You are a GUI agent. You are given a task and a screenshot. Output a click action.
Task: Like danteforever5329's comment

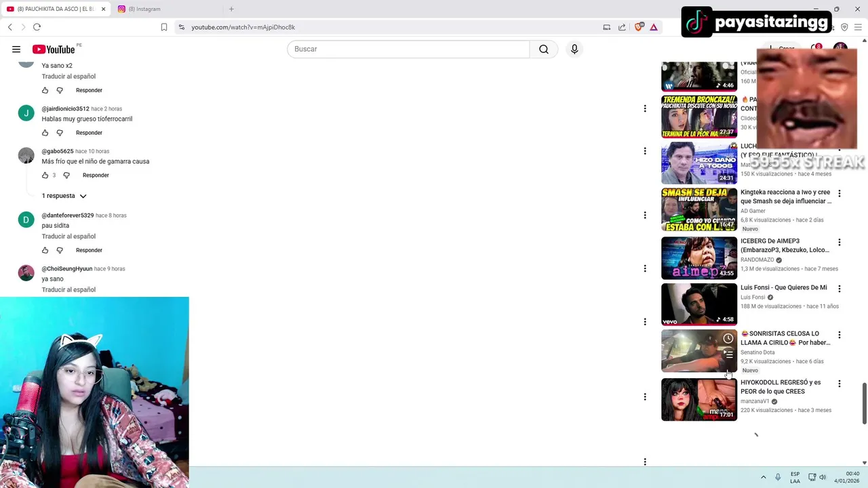(x=45, y=250)
